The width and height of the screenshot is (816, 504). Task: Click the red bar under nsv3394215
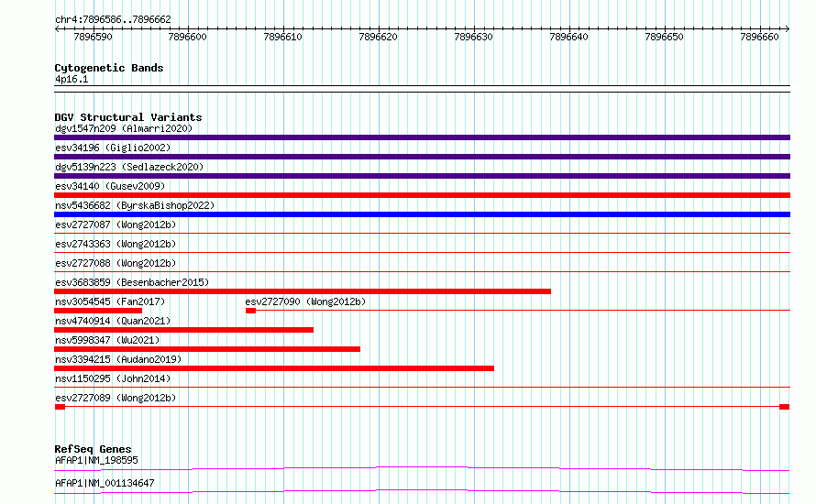[x=274, y=368]
